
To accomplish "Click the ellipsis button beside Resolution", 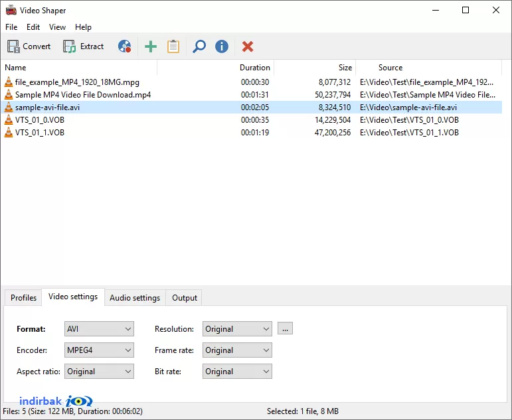I will pos(285,328).
